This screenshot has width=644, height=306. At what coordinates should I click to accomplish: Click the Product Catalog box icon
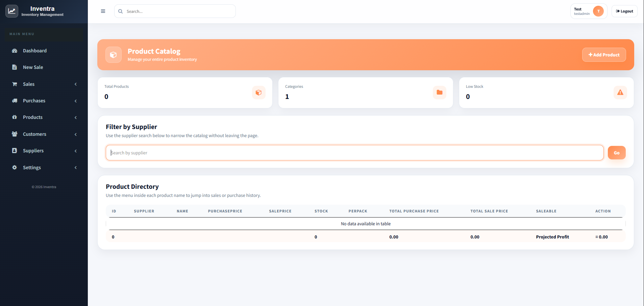pyautogui.click(x=114, y=55)
